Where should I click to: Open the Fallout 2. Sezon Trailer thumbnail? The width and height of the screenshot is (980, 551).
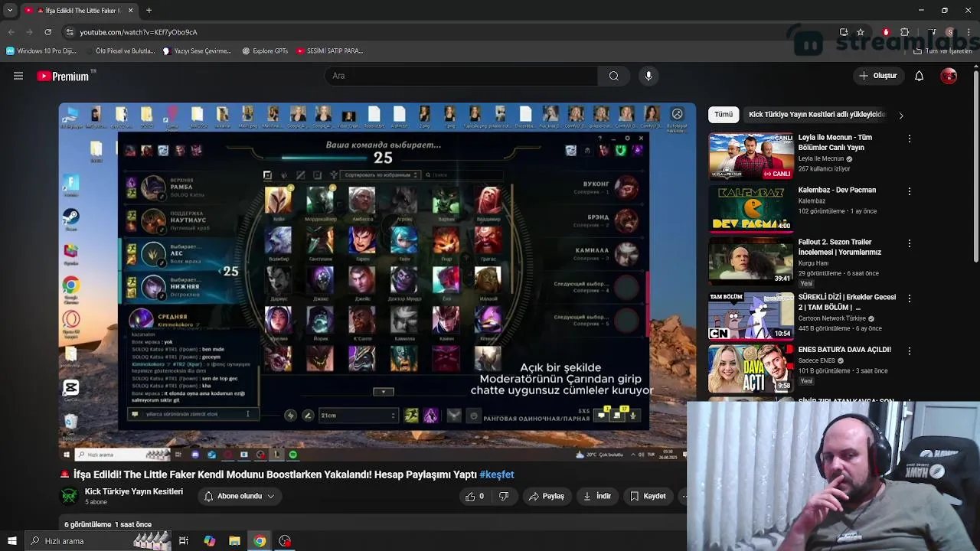[751, 261]
